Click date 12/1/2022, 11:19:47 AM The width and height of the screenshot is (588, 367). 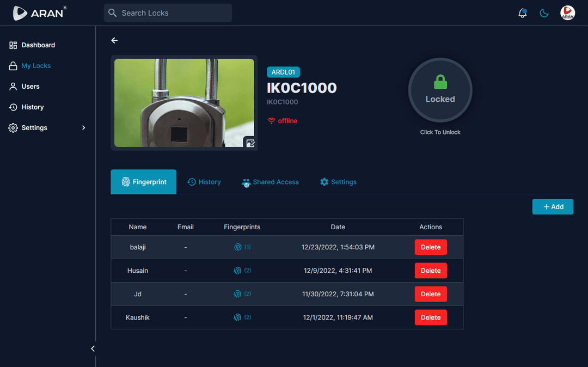338,317
